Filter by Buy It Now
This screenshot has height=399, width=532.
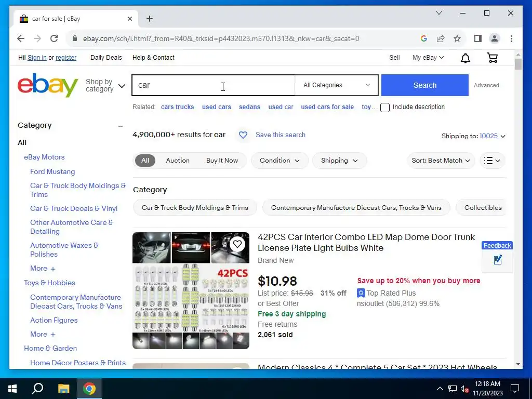click(222, 161)
